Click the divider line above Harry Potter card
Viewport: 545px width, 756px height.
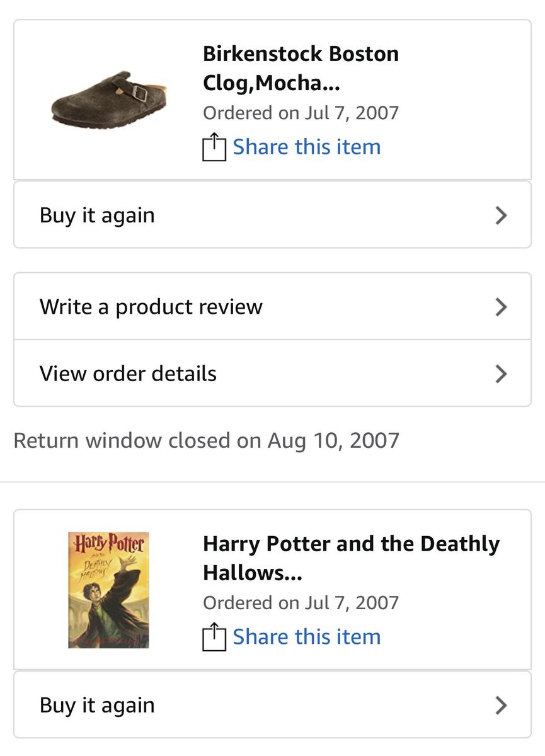272,482
